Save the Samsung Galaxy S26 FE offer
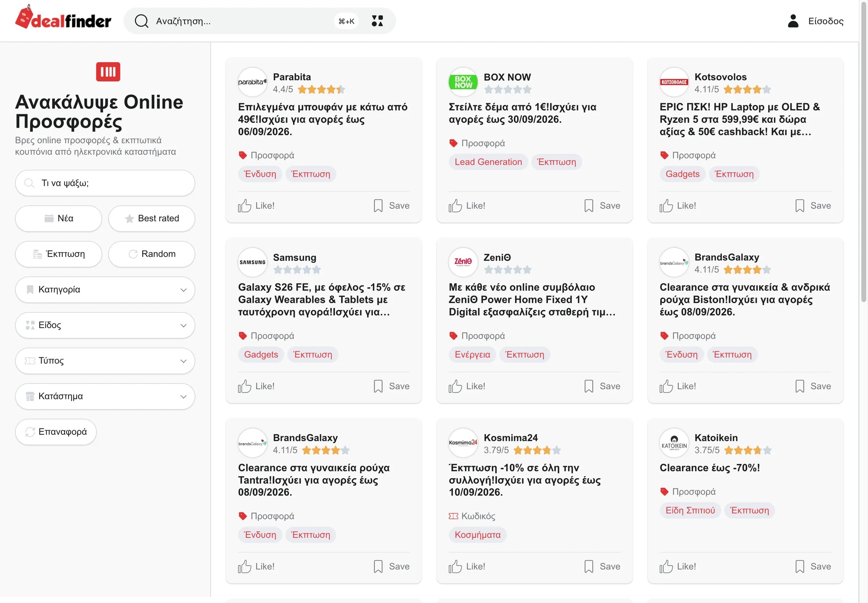The height and width of the screenshot is (603, 868). [391, 386]
